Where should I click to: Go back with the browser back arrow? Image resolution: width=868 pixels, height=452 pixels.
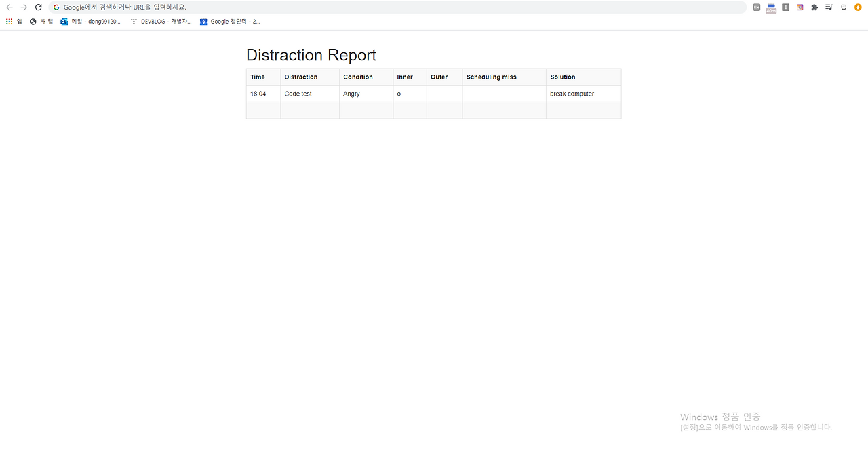tap(9, 7)
